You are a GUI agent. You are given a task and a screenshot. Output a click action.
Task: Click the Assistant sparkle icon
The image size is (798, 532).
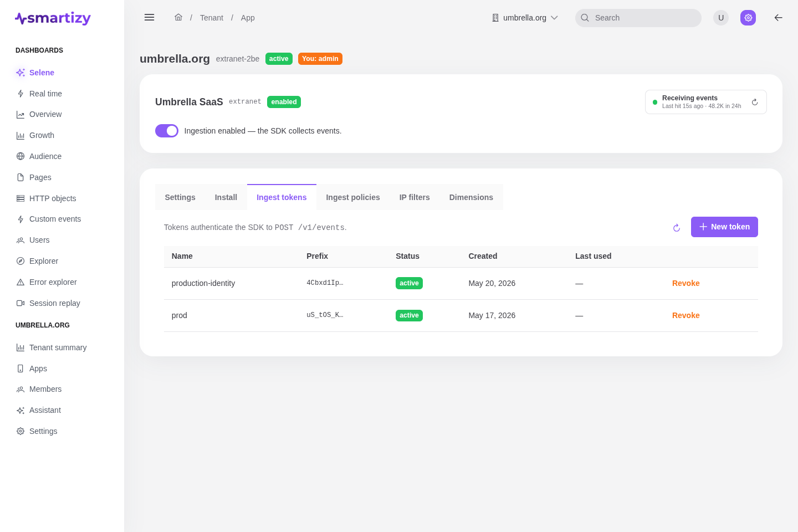[21, 411]
